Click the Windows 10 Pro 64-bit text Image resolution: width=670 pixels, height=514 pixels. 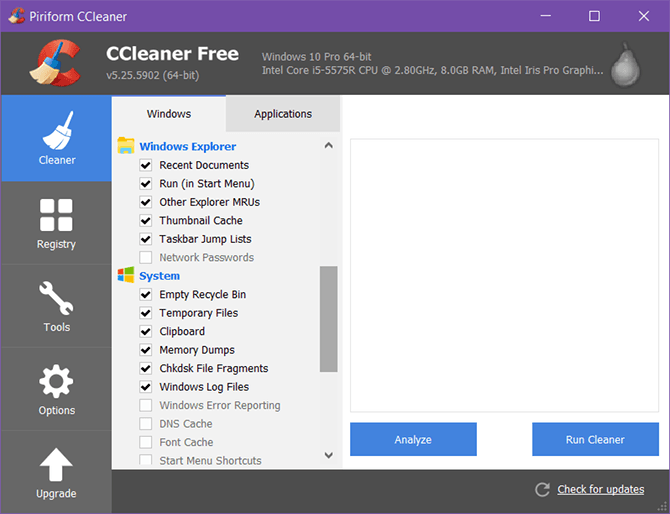click(316, 57)
